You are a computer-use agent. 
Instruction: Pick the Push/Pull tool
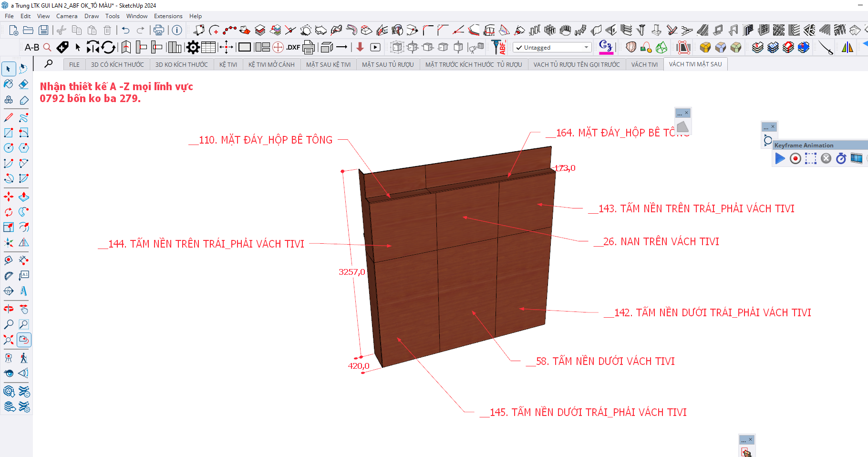point(23,197)
